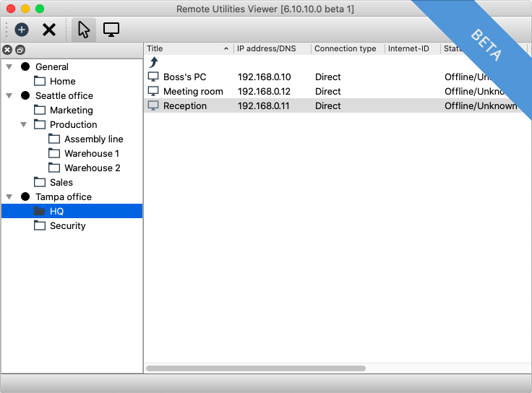Select the Security folder label
This screenshot has height=393, width=532.
coord(67,226)
